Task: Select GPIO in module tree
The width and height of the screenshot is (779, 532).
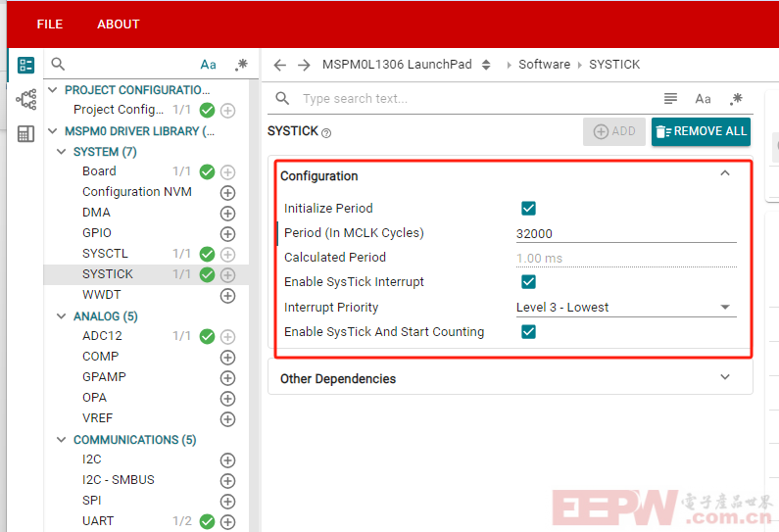Action: pos(97,233)
